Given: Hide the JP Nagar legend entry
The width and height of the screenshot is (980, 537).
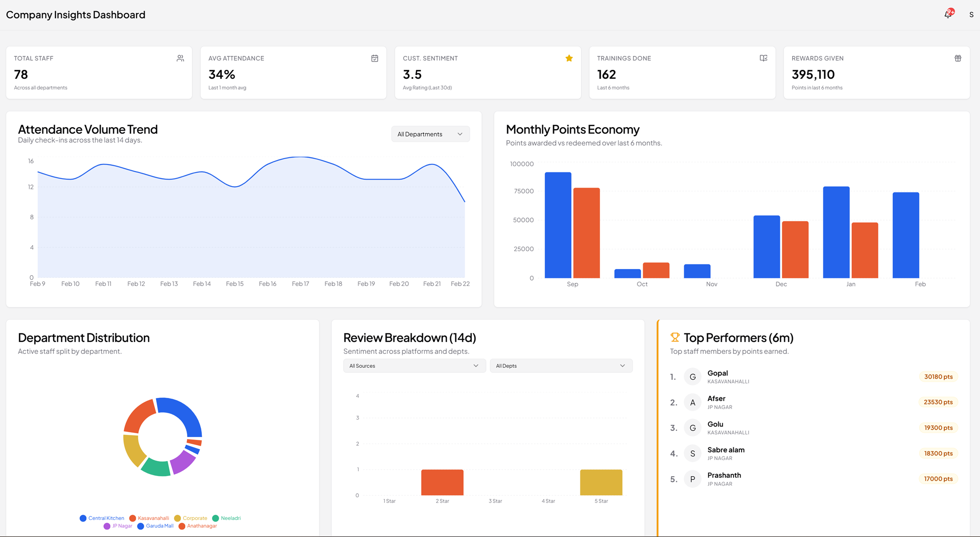Looking at the screenshot, I should pyautogui.click(x=118, y=526).
